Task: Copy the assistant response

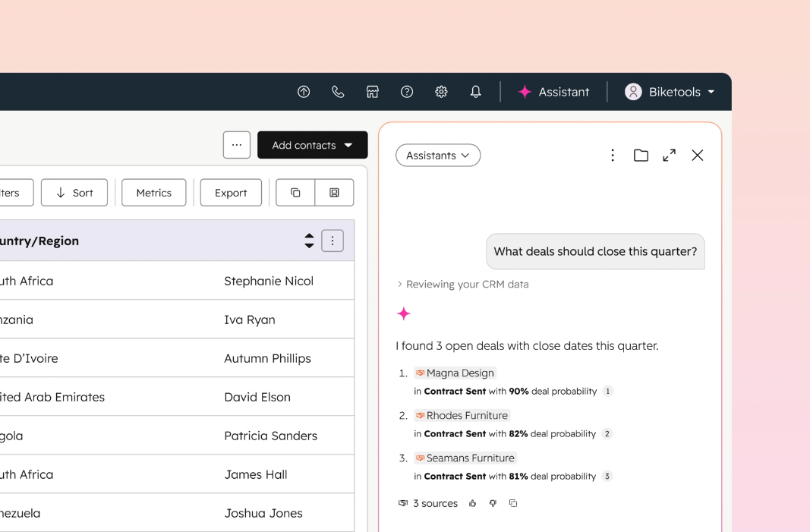Action: click(513, 504)
